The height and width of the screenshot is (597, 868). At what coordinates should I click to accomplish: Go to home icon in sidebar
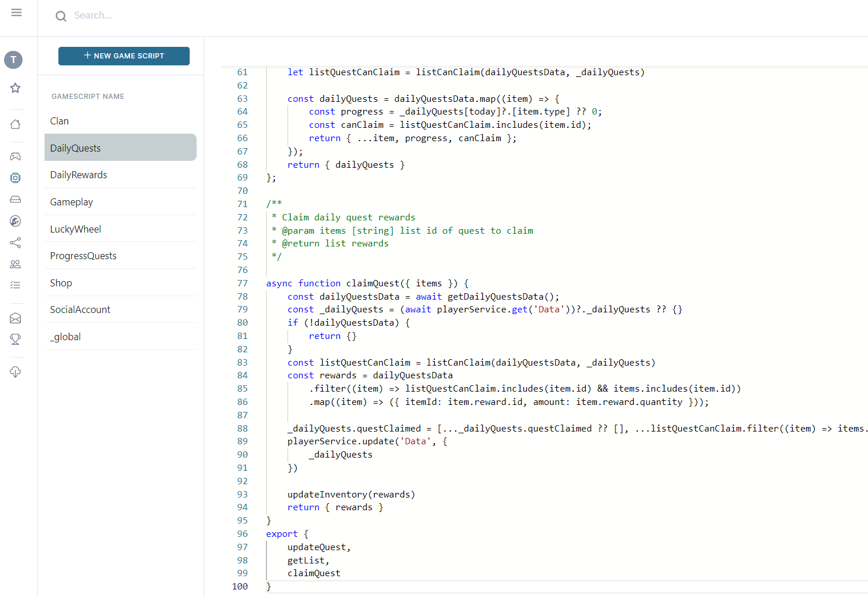tap(16, 124)
